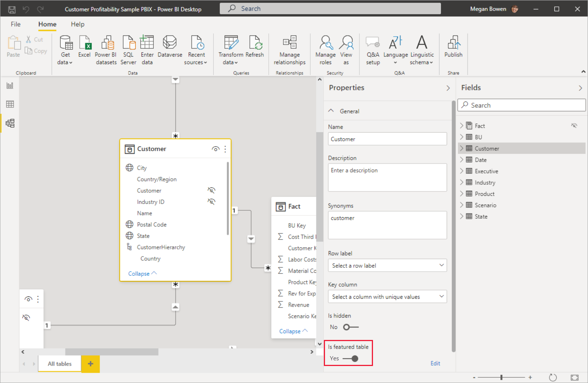Image resolution: width=588 pixels, height=383 pixels.
Task: Switch to Model view in left sidebar
Action: tap(10, 123)
